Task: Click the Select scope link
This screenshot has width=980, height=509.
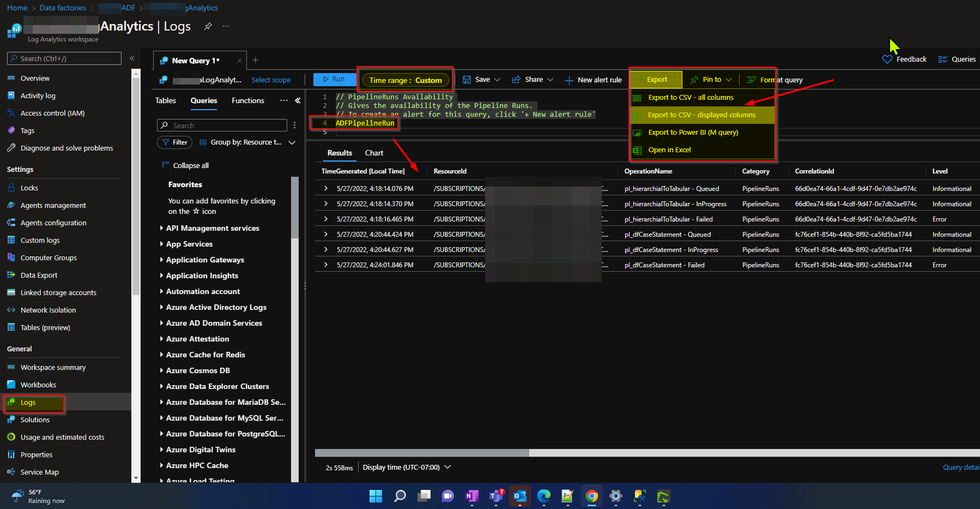Action: [271, 80]
